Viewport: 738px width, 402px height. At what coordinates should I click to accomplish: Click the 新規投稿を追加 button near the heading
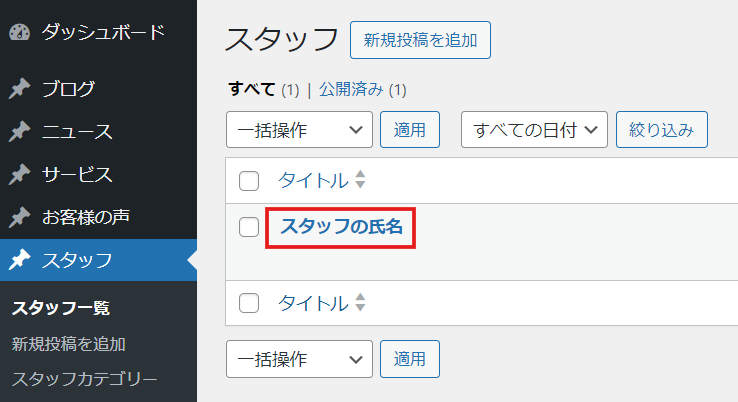click(420, 40)
